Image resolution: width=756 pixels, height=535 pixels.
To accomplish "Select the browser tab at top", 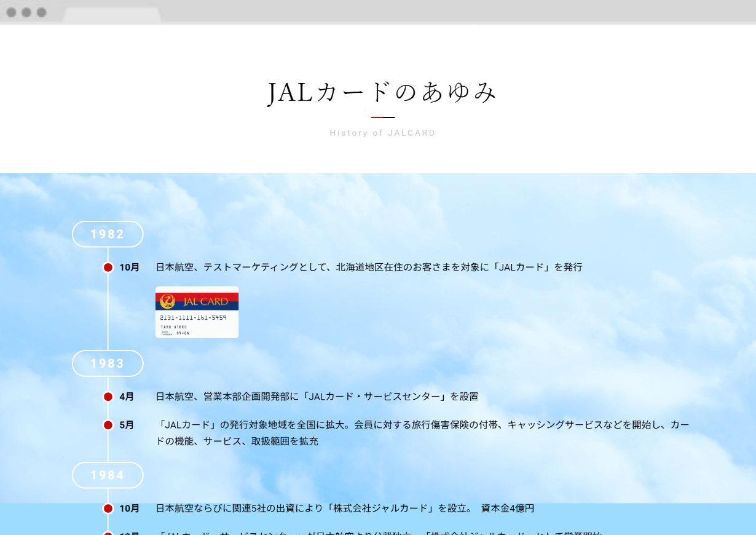I will (x=112, y=15).
